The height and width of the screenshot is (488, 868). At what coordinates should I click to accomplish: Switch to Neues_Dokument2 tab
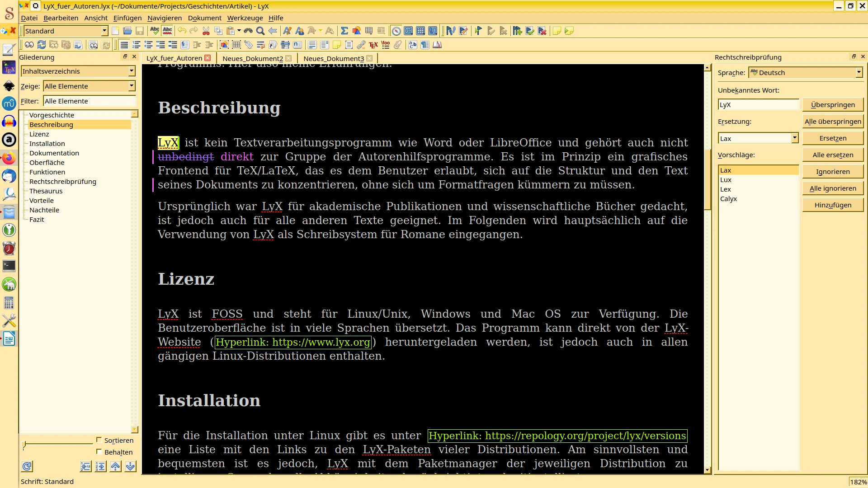pos(253,58)
